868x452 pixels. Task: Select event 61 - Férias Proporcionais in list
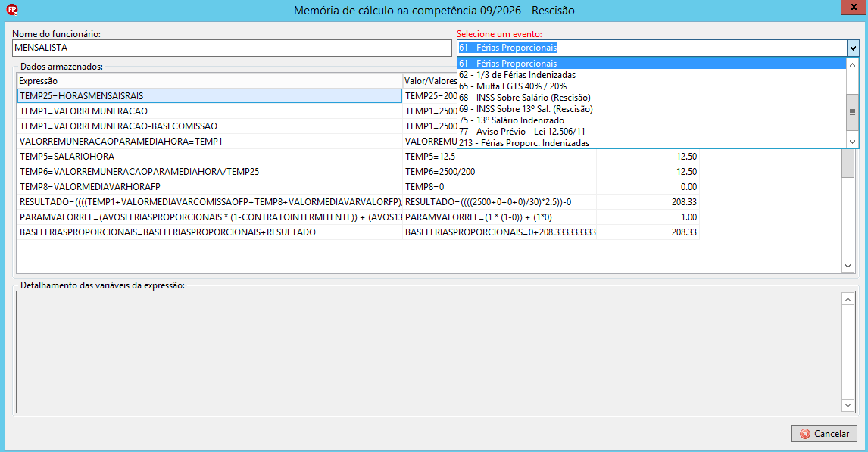(x=652, y=63)
